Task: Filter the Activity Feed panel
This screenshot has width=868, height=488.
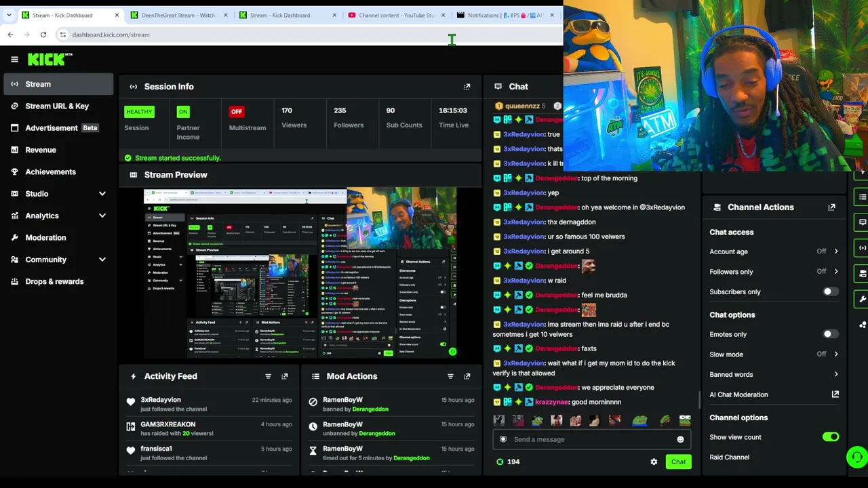Action: click(268, 376)
